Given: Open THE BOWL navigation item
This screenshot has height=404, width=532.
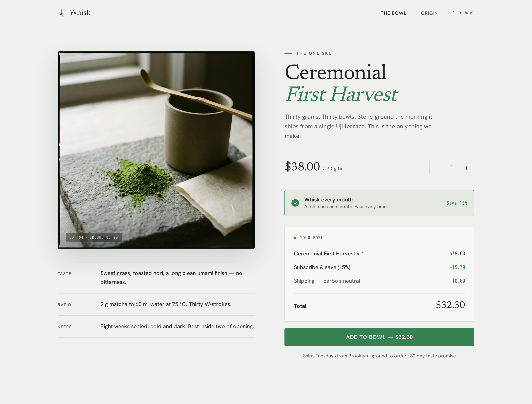Looking at the screenshot, I should pos(393,13).
